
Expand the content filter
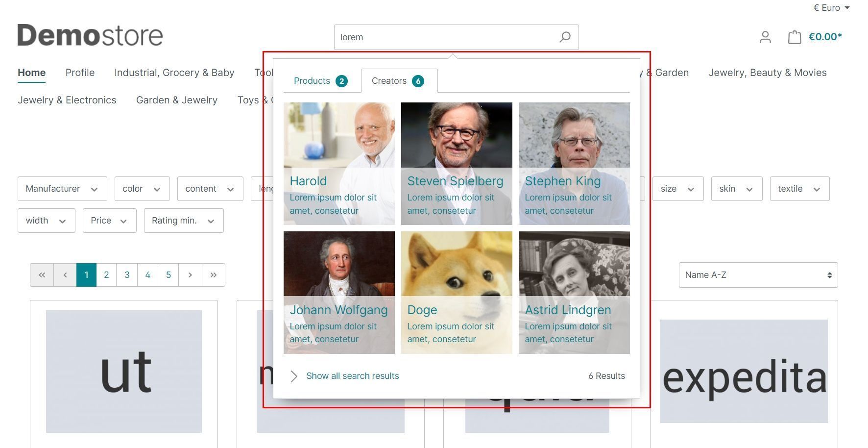[x=210, y=189]
